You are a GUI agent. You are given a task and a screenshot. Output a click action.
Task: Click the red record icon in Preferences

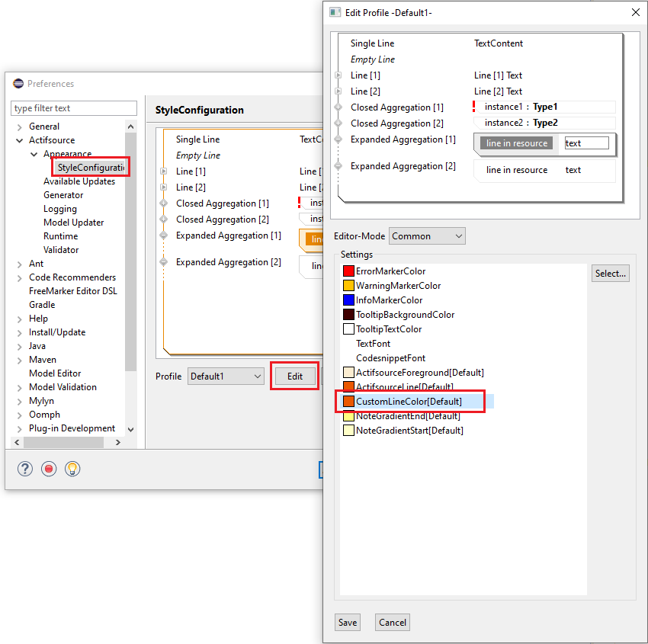point(49,469)
